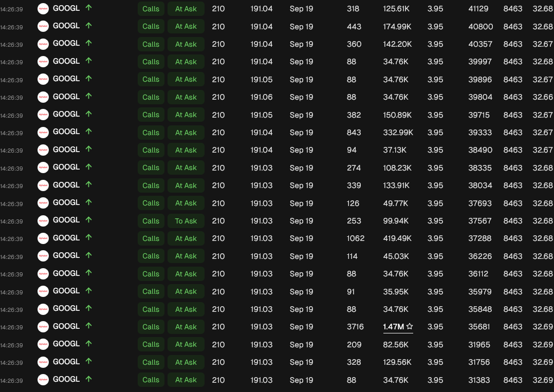Click the 108.23K premium cell

[x=397, y=168]
